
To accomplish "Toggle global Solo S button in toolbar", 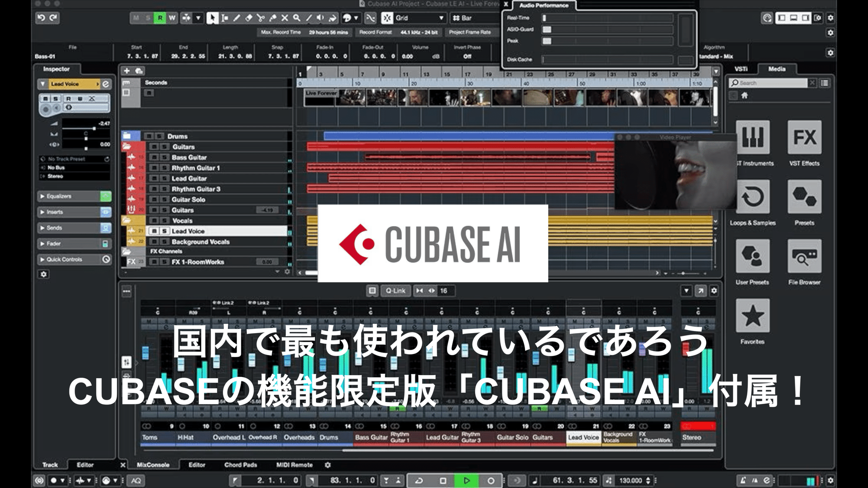I will tap(148, 18).
